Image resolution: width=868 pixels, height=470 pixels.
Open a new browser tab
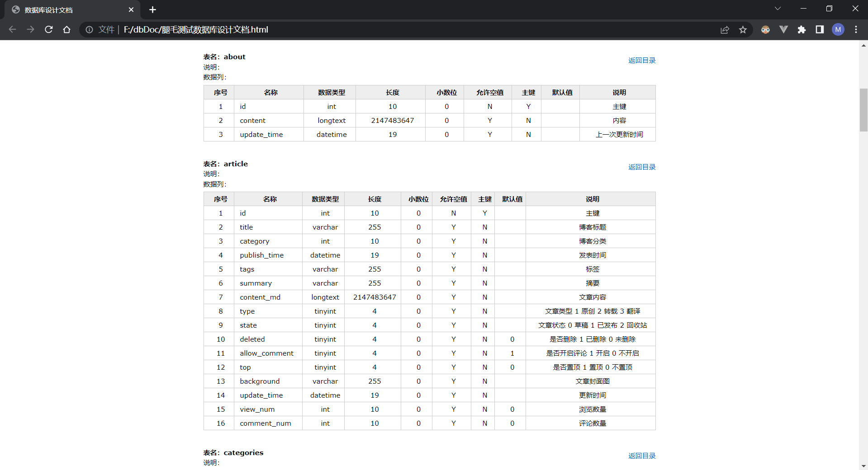pos(152,9)
